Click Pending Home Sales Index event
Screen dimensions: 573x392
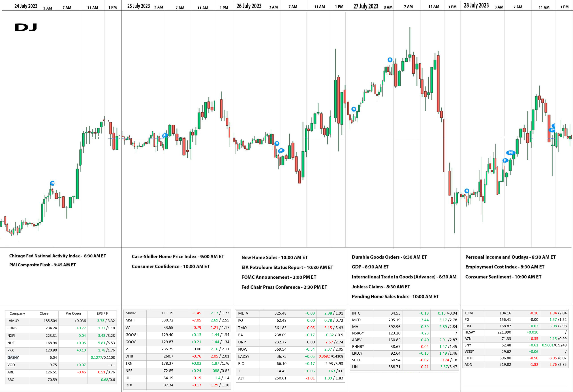click(395, 297)
